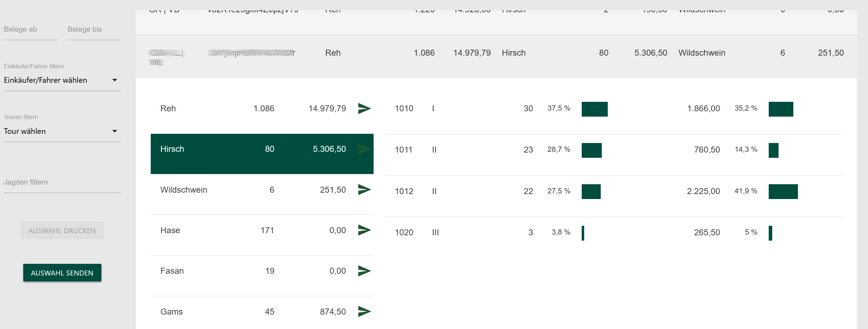
Task: Click the Einkäufer/Fahrer dropdown arrow
Action: click(x=114, y=80)
